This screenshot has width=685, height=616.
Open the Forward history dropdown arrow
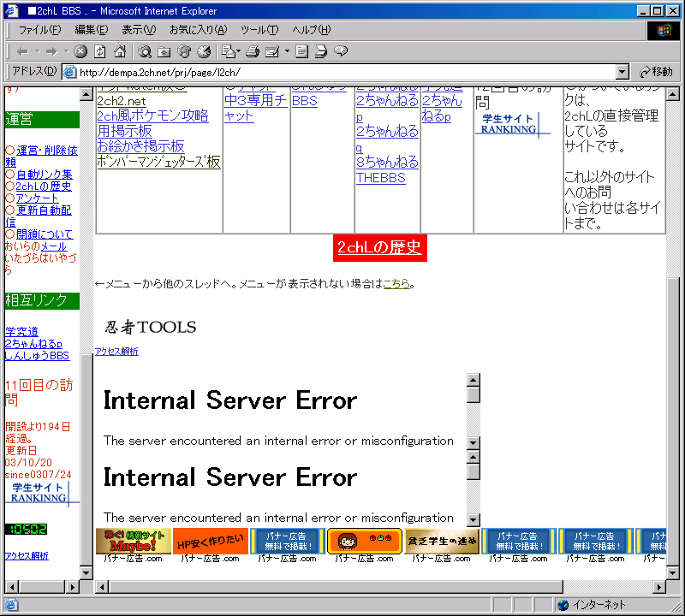67,51
